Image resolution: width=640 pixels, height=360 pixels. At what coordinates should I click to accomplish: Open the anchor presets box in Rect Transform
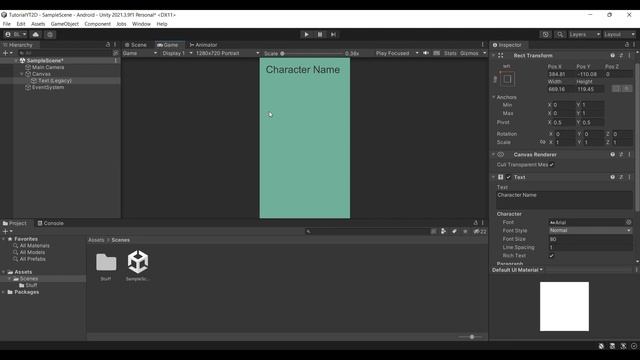click(x=507, y=79)
